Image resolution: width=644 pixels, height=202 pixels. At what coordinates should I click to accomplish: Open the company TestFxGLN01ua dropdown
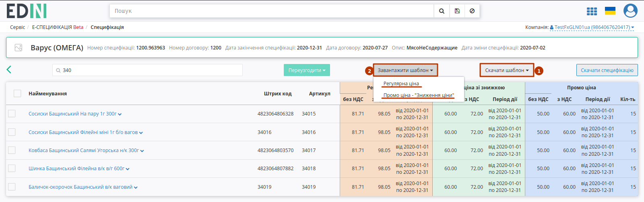(592, 27)
